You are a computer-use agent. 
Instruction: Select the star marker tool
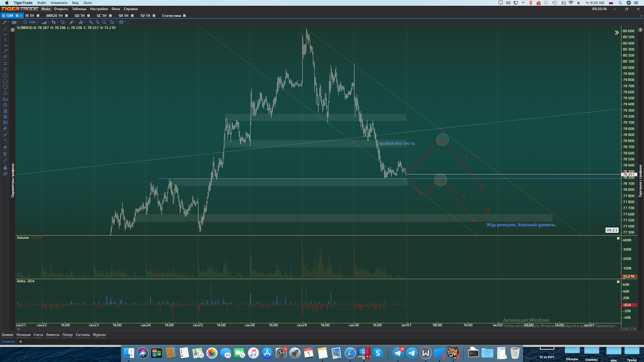[x=5, y=105]
